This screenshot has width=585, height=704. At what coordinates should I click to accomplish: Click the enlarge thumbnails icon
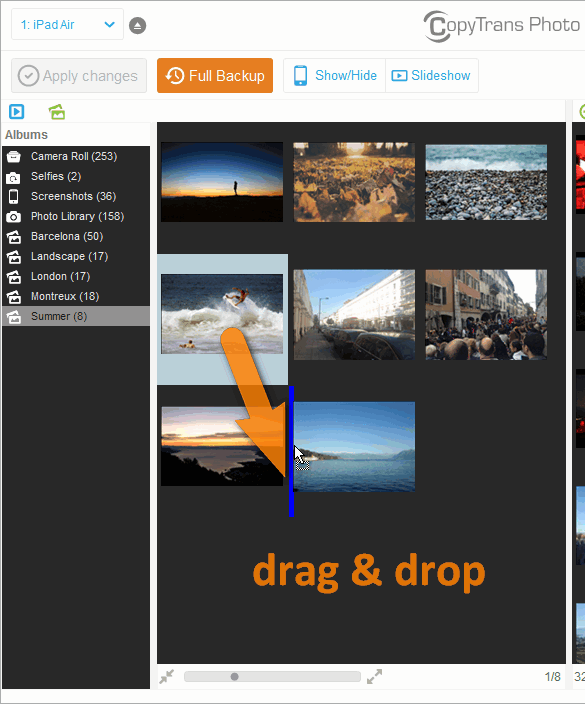374,676
